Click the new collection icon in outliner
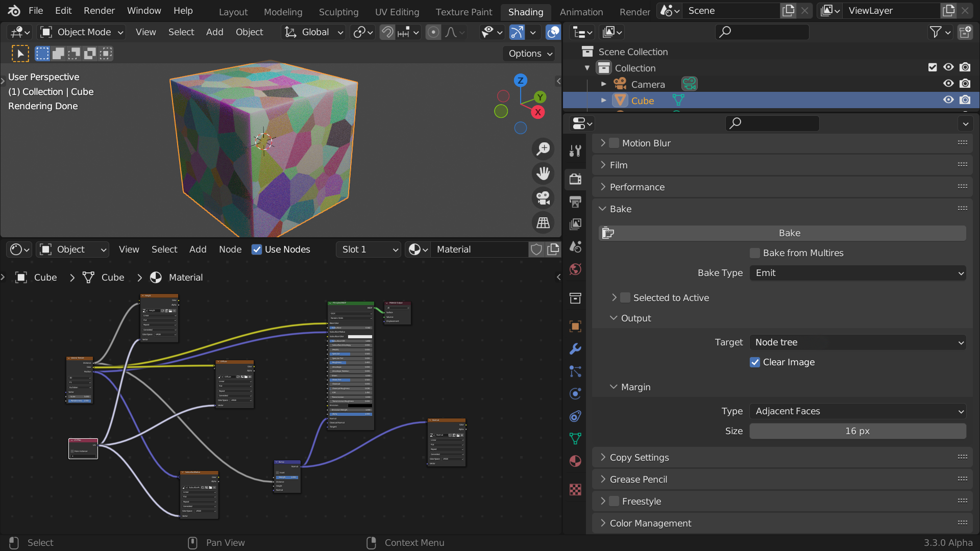Viewport: 980px width, 551px height. (x=965, y=32)
